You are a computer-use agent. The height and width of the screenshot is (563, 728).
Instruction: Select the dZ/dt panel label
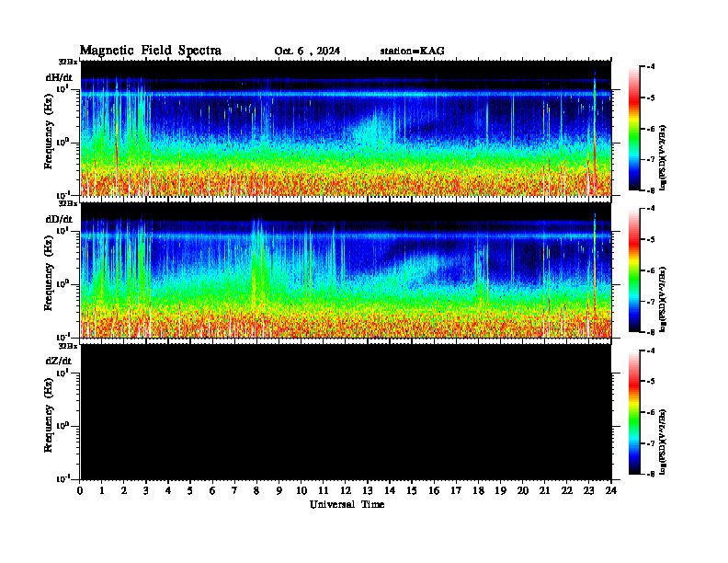pyautogui.click(x=59, y=361)
